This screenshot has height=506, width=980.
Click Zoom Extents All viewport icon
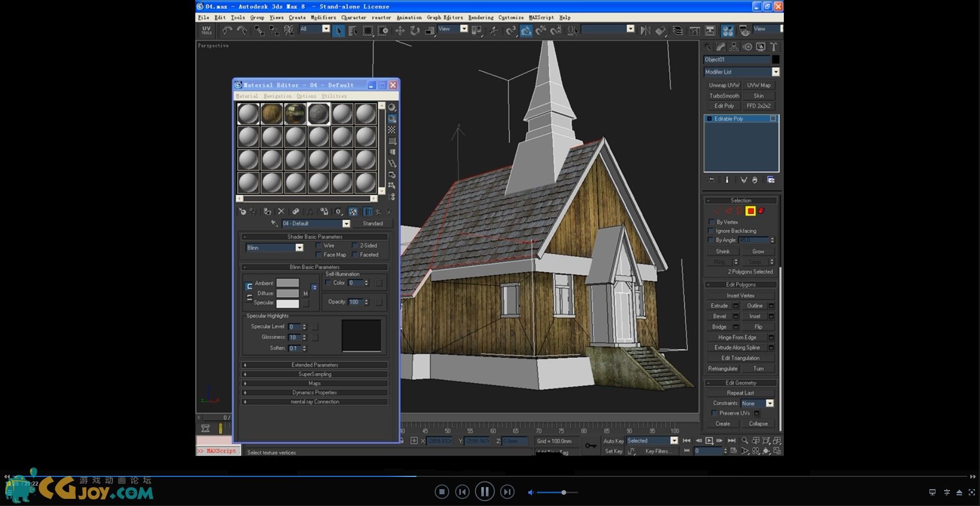[x=777, y=440]
